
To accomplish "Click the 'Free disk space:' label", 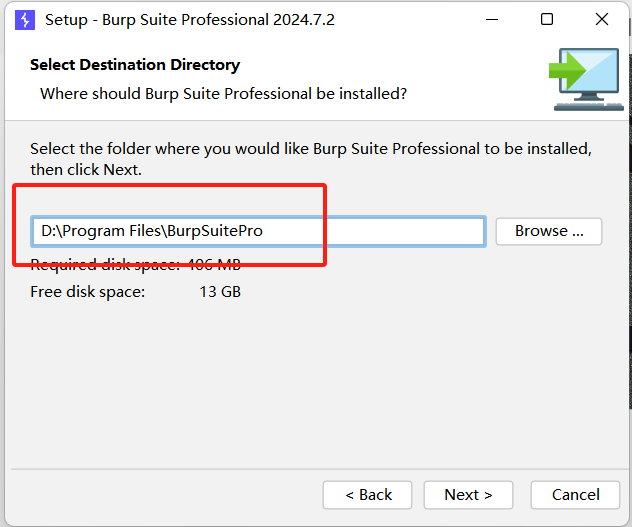I will 87,292.
